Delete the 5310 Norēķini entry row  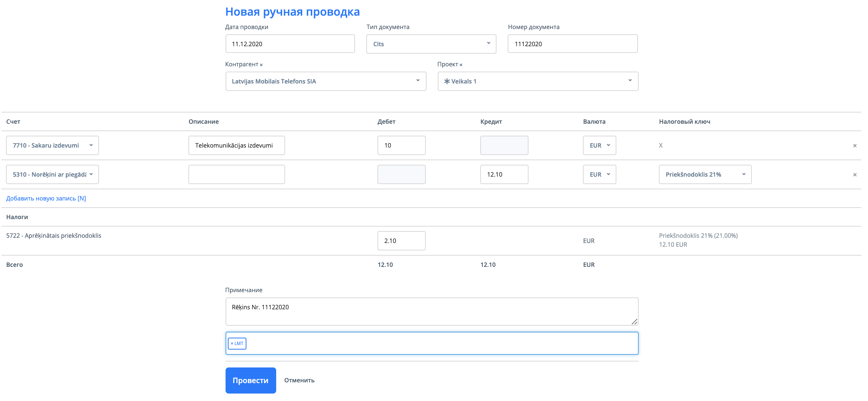click(855, 175)
